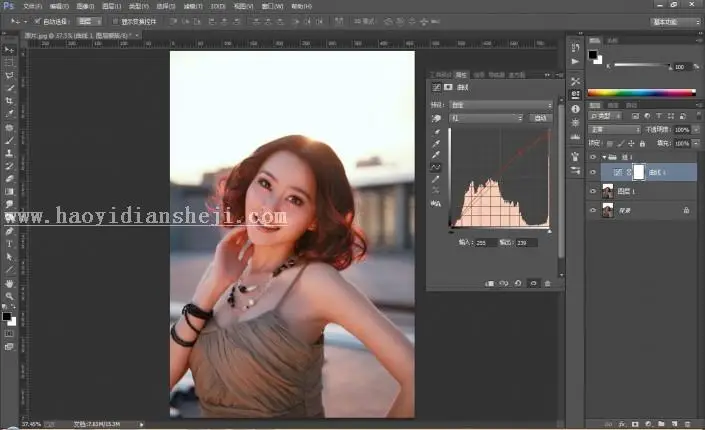Image resolution: width=705 pixels, height=430 pixels.
Task: Select the Gradient tool
Action: coord(9,192)
